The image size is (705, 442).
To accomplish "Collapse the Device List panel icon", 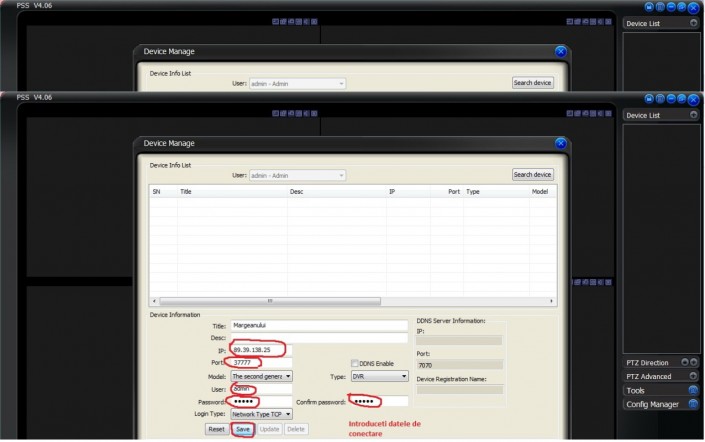I will [693, 115].
